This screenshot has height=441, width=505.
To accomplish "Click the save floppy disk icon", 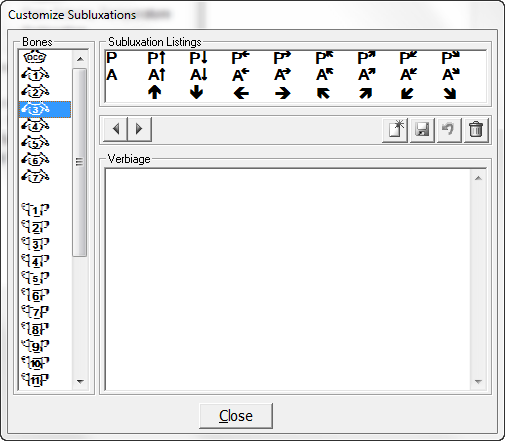I will click(x=422, y=130).
